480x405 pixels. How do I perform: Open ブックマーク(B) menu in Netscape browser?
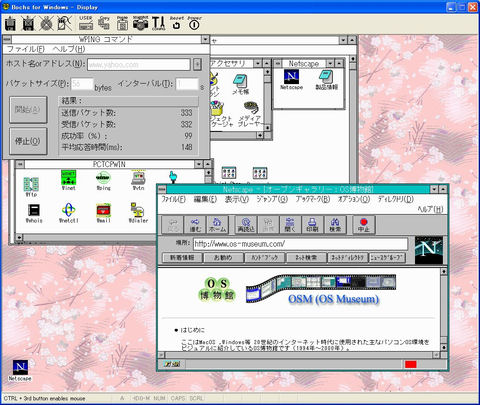(x=313, y=199)
